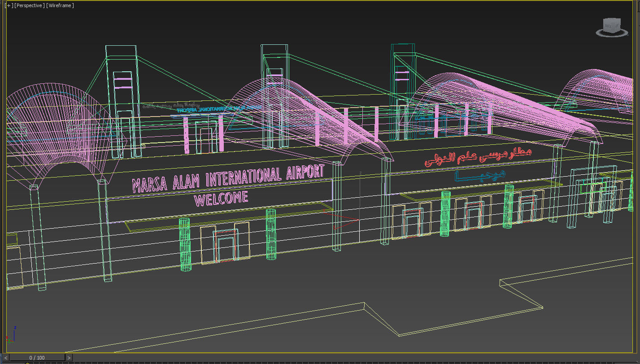The height and width of the screenshot is (364, 640).
Task: Select the red Arabic airport name text
Action: (x=478, y=158)
